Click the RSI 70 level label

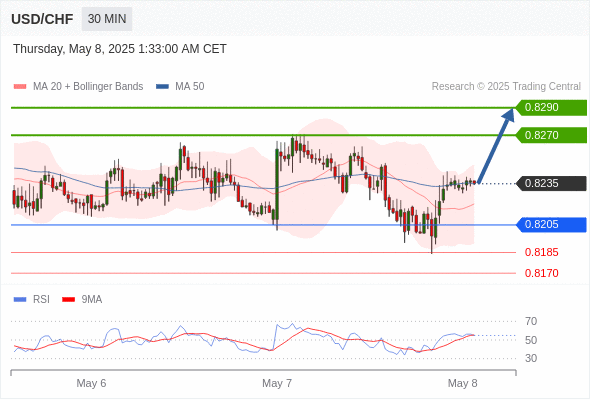click(x=531, y=321)
